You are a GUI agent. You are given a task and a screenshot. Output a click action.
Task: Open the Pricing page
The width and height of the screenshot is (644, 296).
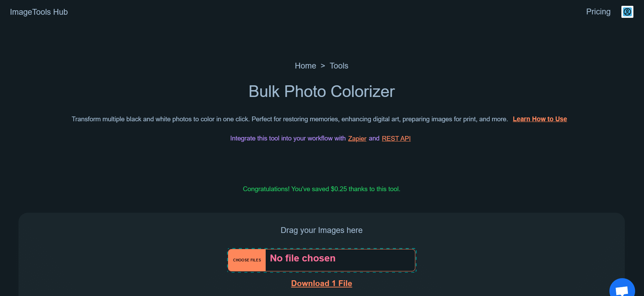click(x=598, y=11)
